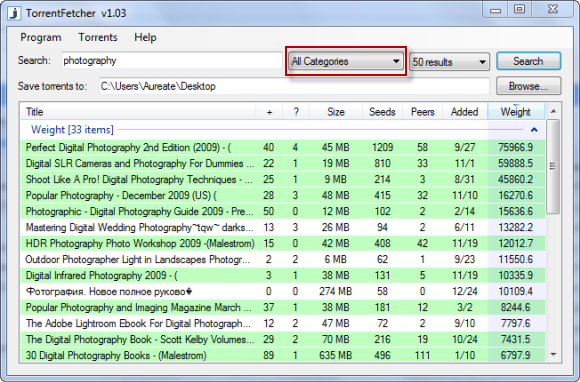Image resolution: width=580 pixels, height=382 pixels.
Task: Open the All Categories dropdown
Action: tap(346, 61)
